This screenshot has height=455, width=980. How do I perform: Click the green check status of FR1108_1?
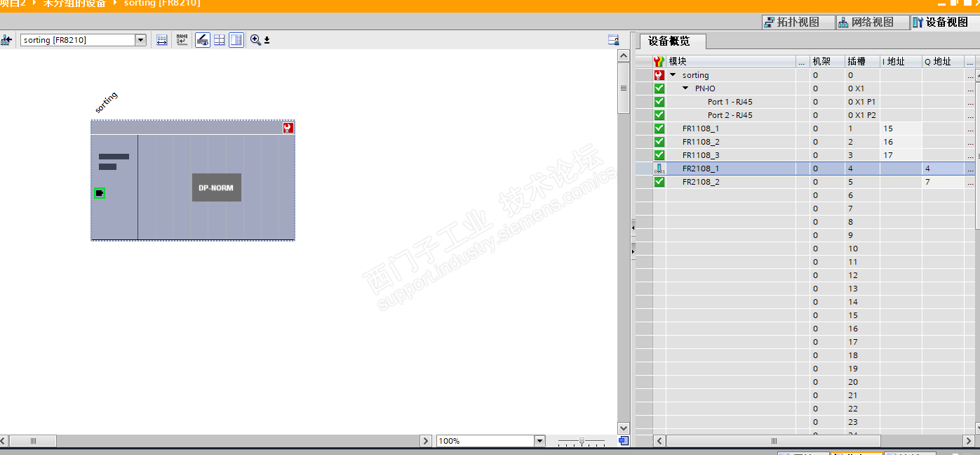point(659,128)
